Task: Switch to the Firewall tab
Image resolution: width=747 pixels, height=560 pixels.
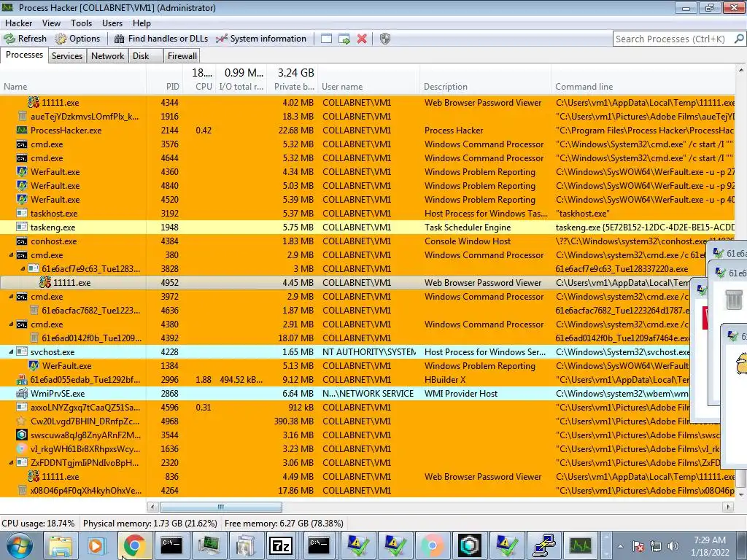Action: coord(182,55)
